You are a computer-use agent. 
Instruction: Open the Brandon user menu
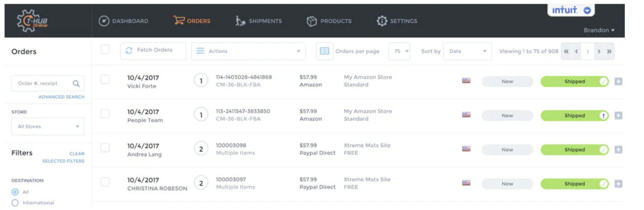coord(599,30)
